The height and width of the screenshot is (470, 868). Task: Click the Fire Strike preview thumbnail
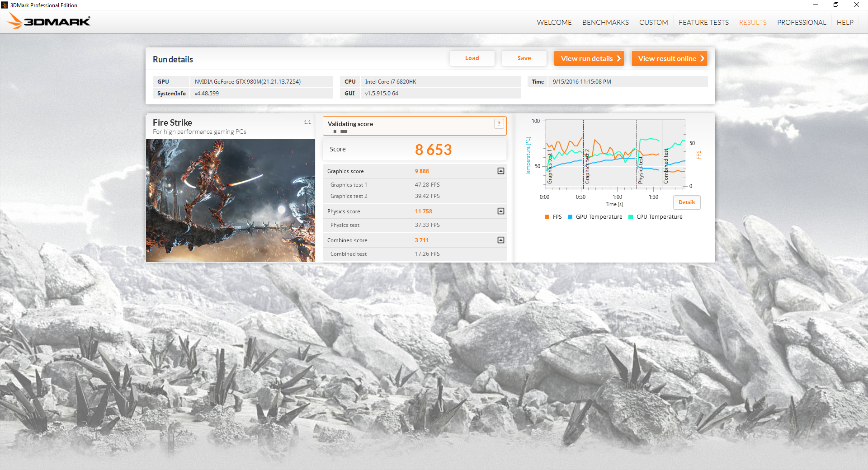click(x=231, y=201)
